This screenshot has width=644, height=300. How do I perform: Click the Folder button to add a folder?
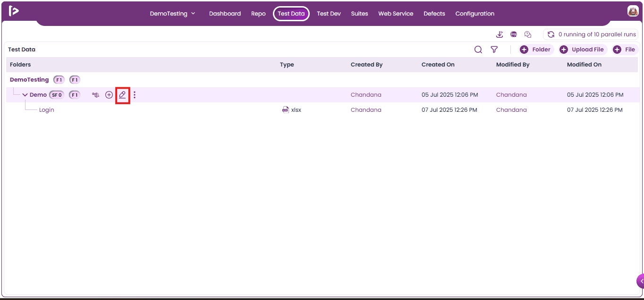tap(535, 50)
